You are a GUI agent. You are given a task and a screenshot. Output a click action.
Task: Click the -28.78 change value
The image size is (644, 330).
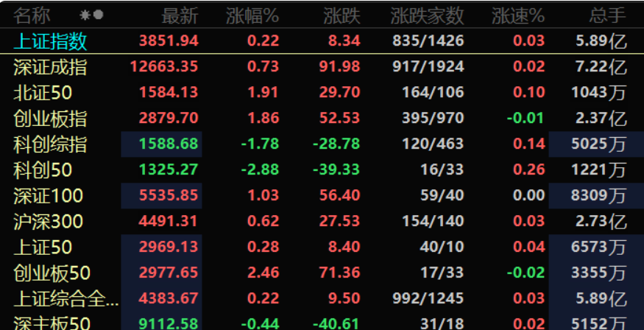coord(336,144)
